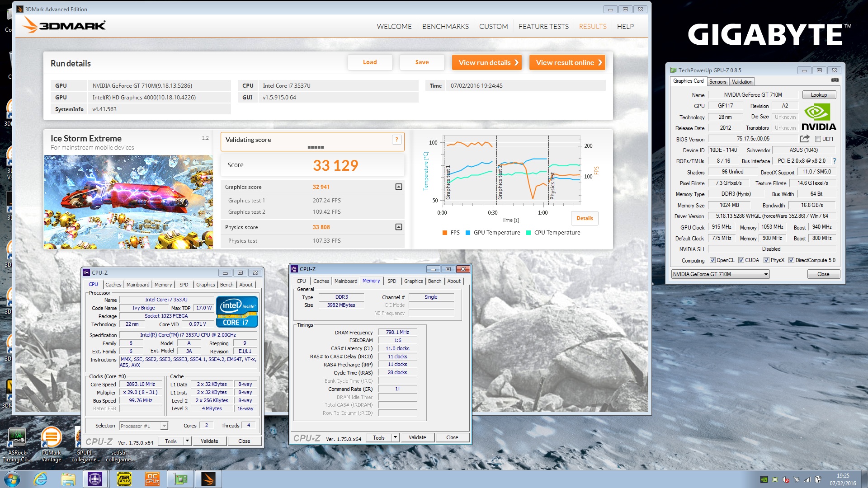Open ASRock Timing Configurator desktop shortcut
Image resolution: width=868 pixels, height=488 pixels.
17,445
